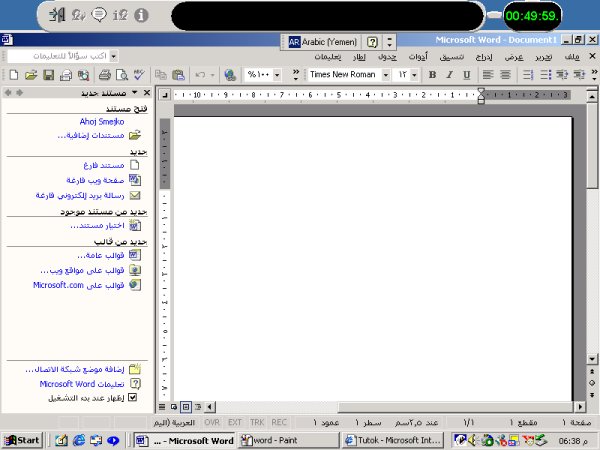Close the new document task pane
Image resolution: width=600 pixels, height=450 pixels.
[x=147, y=92]
